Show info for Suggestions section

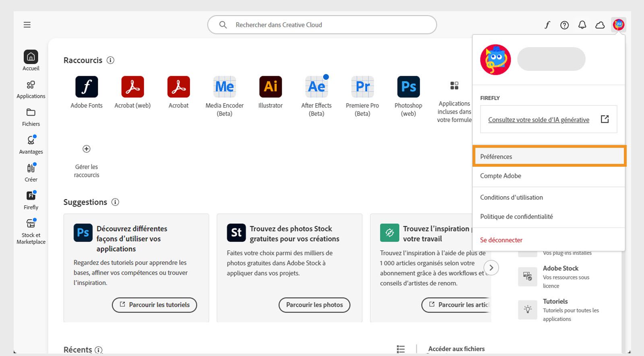115,202
